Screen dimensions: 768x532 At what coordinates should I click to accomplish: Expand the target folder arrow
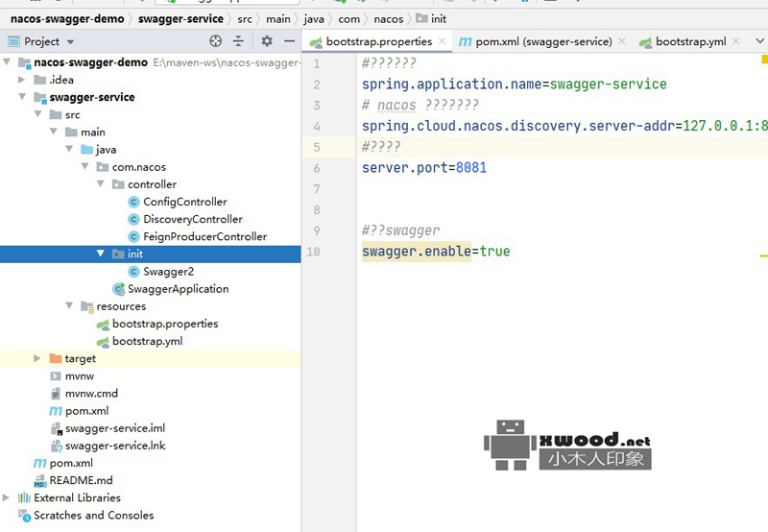(37, 358)
